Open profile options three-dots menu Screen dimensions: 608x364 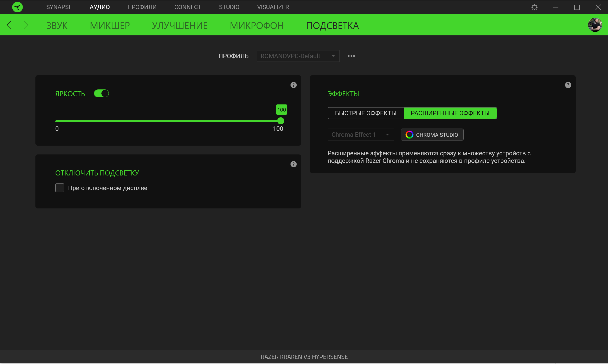coord(351,56)
